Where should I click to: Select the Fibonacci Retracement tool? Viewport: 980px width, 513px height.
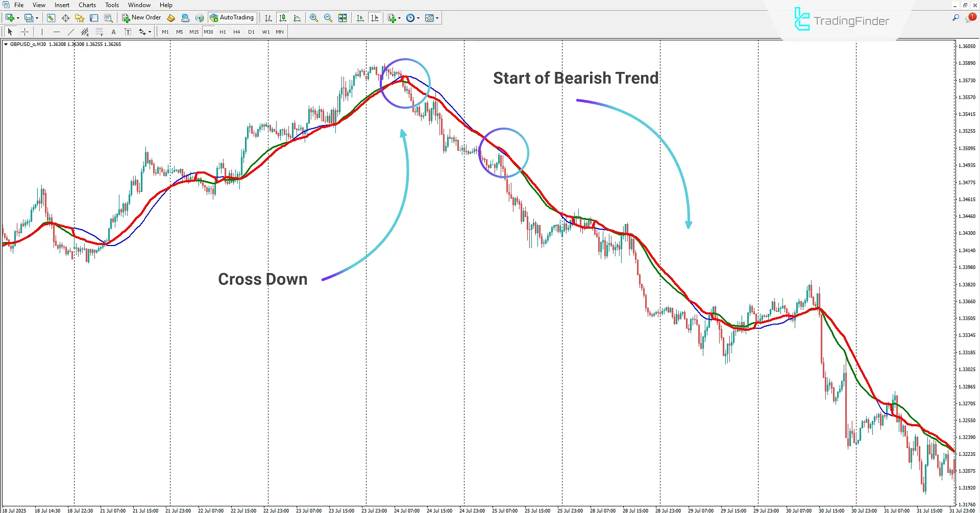pos(100,32)
